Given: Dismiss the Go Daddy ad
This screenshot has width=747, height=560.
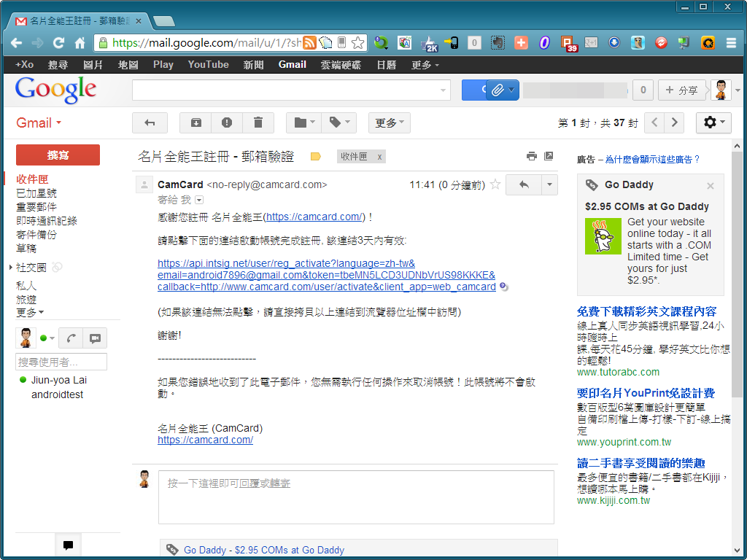Looking at the screenshot, I should [x=711, y=186].
